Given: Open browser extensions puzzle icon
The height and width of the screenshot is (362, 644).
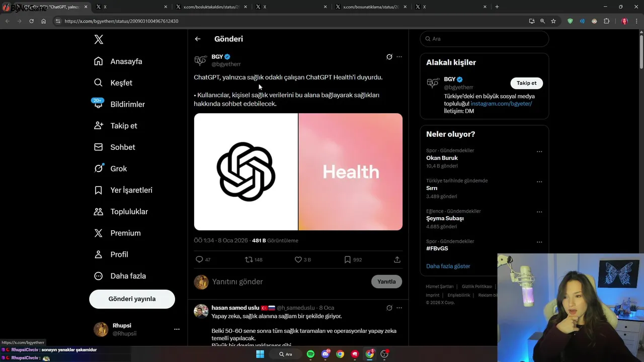Looking at the screenshot, I should click(x=606, y=21).
